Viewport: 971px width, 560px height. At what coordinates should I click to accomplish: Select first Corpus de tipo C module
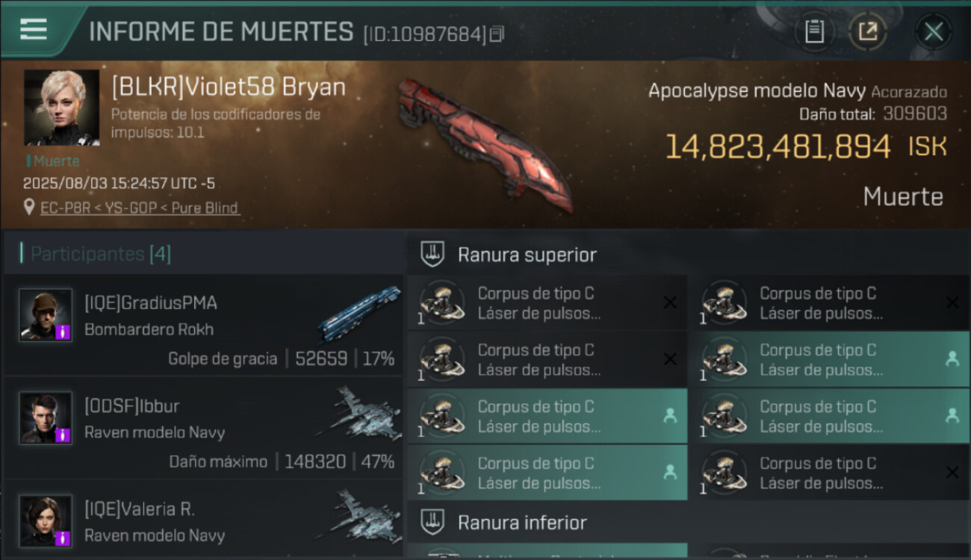pos(547,302)
